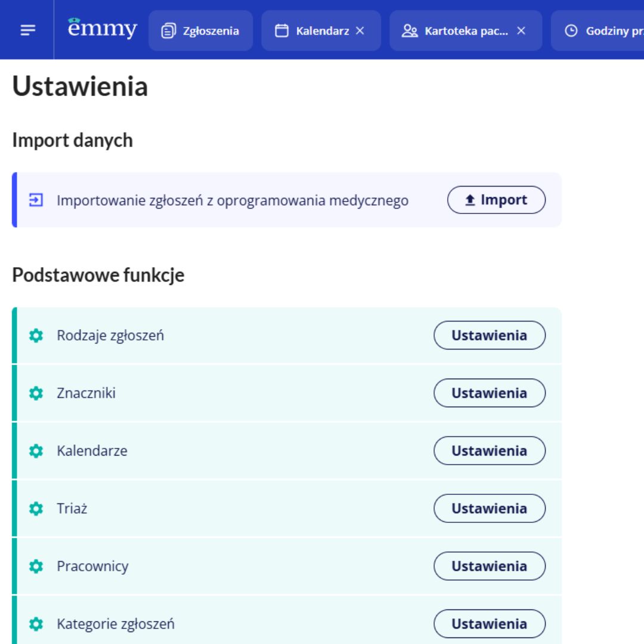Open Ustawienia for Znaczniki
Screen dimensions: 644x644
489,394
